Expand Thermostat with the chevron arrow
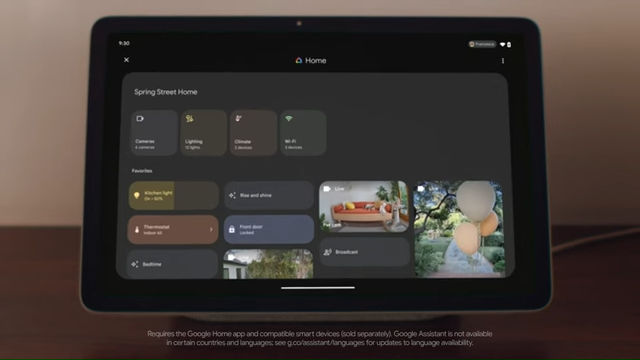640x360 pixels. pyautogui.click(x=211, y=230)
